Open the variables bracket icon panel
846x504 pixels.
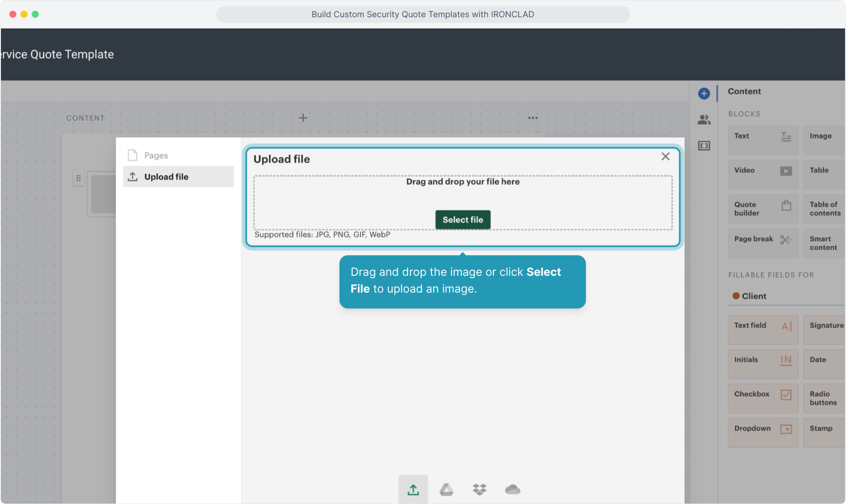[x=704, y=146]
